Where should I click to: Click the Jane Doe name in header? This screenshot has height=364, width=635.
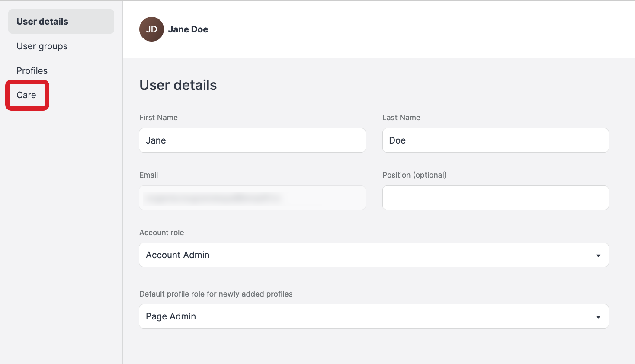[188, 29]
